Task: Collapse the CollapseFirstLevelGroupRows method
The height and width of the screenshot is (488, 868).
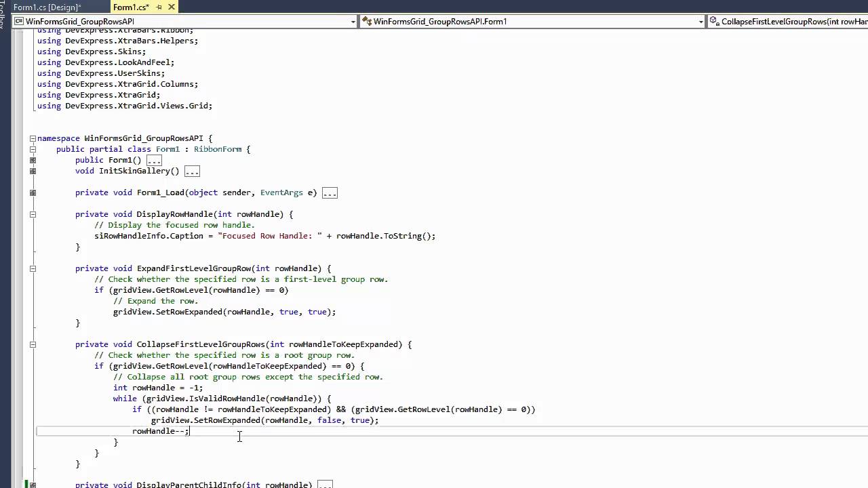Action: point(32,344)
